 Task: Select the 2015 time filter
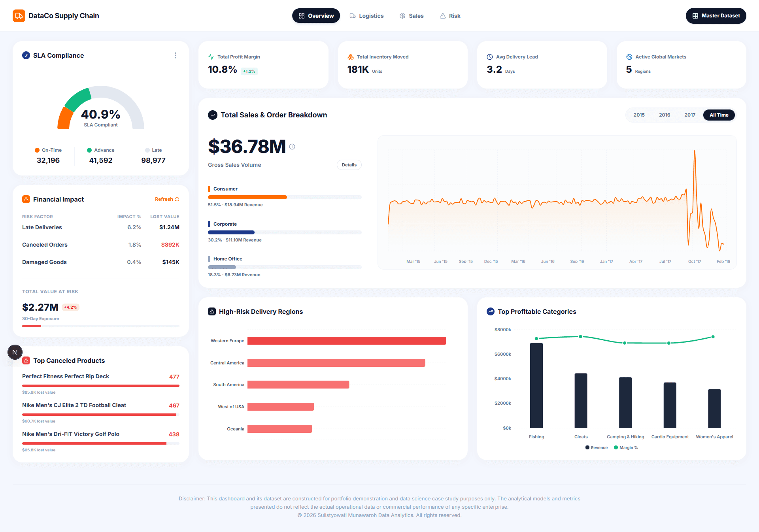(639, 115)
